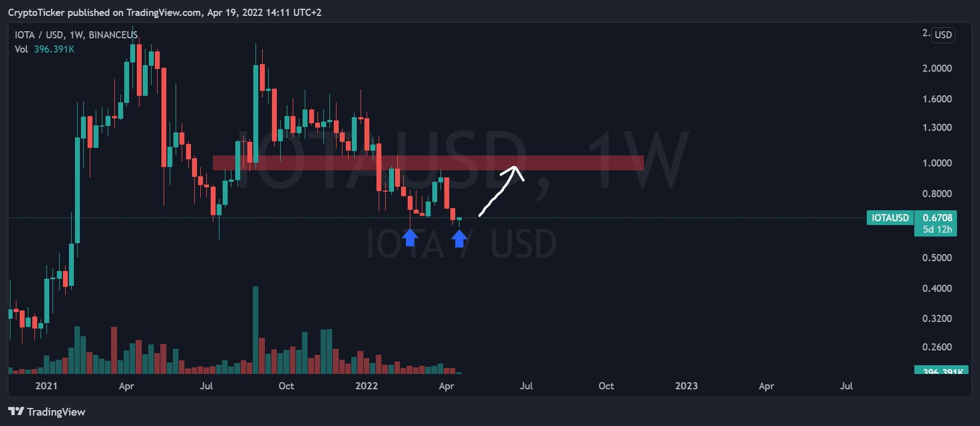Screen dimensions: 980x426
Task: Click the IOTAUSD price tag label
Action: (890, 218)
